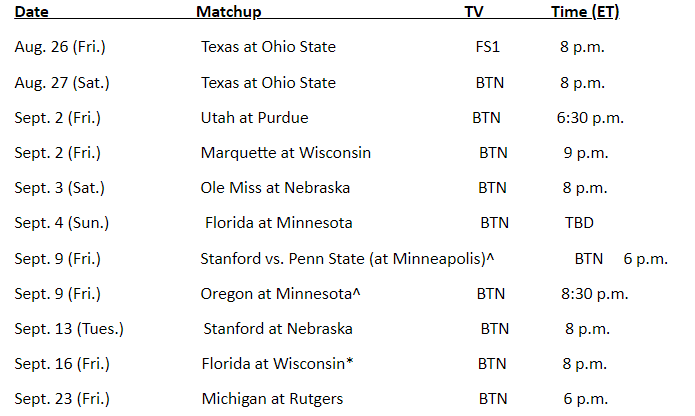Click the Aug. 26 (Fri.) date
The width and height of the screenshot is (695, 416).
click(60, 47)
